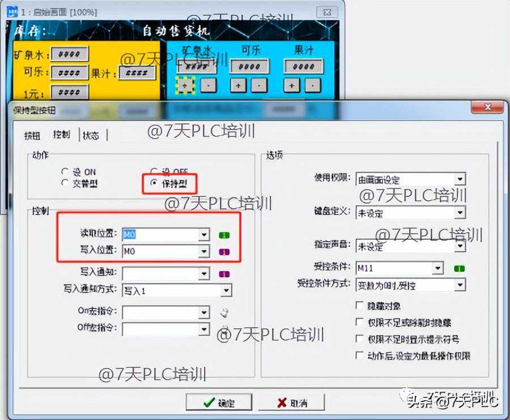Switch to the 状态 tab
This screenshot has height=420, width=510.
91,135
